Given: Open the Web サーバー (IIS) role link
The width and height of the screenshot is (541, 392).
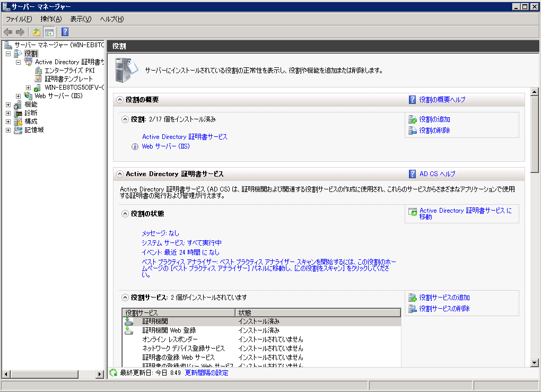Looking at the screenshot, I should (166, 146).
